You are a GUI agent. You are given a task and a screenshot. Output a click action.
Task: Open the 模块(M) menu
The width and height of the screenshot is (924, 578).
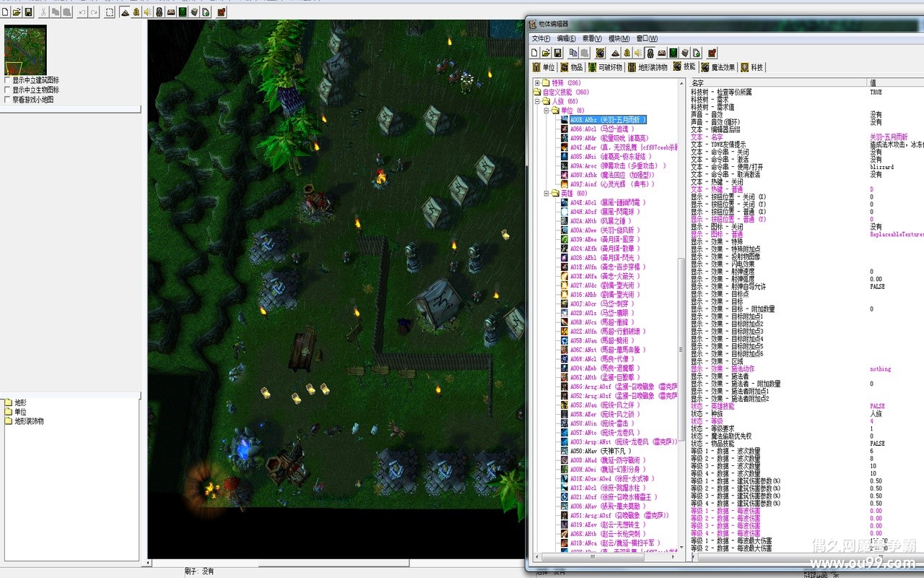pyautogui.click(x=619, y=38)
